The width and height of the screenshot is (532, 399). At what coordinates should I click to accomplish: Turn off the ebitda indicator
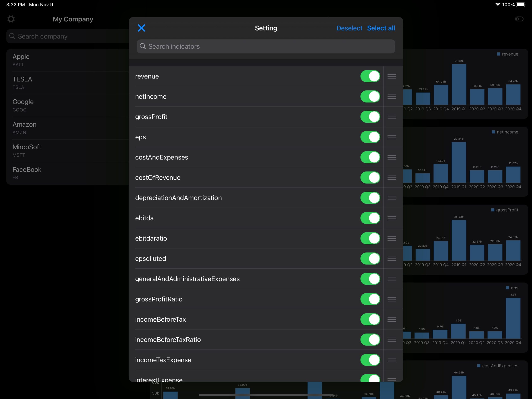[x=370, y=218]
